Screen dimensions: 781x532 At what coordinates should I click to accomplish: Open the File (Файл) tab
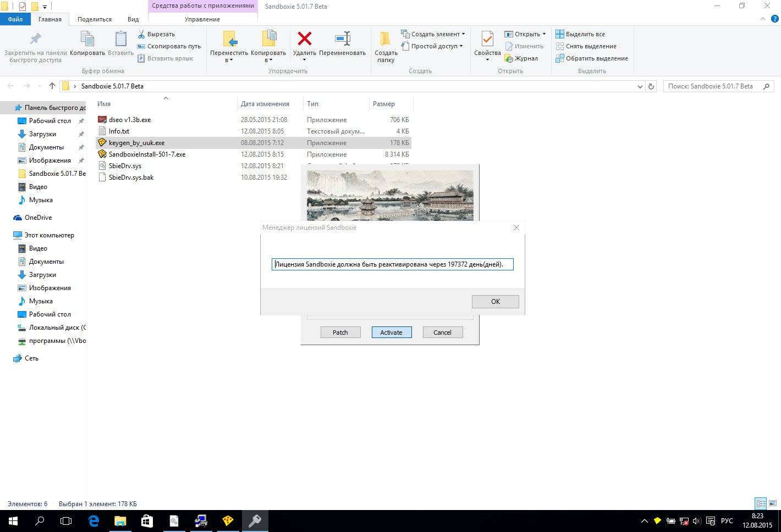click(x=15, y=19)
